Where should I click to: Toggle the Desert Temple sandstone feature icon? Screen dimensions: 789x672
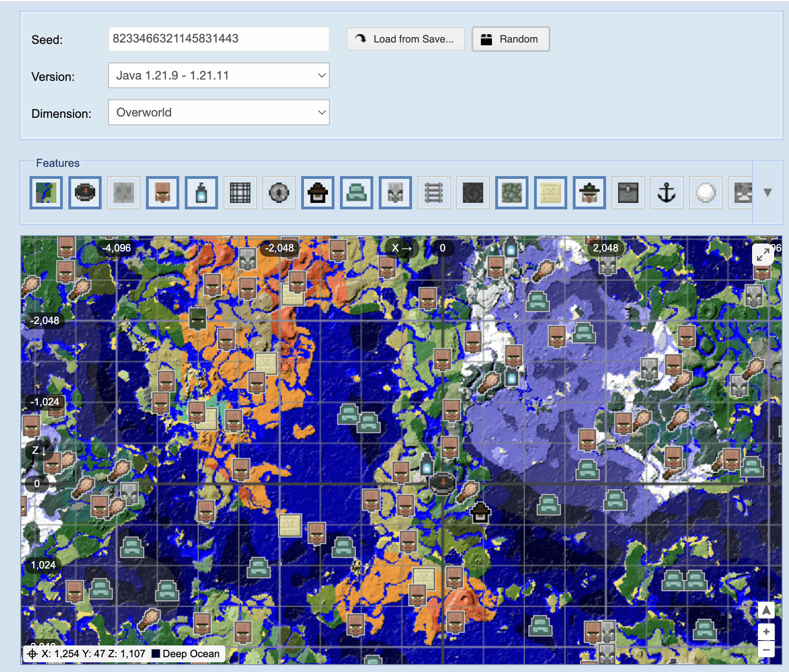(551, 193)
